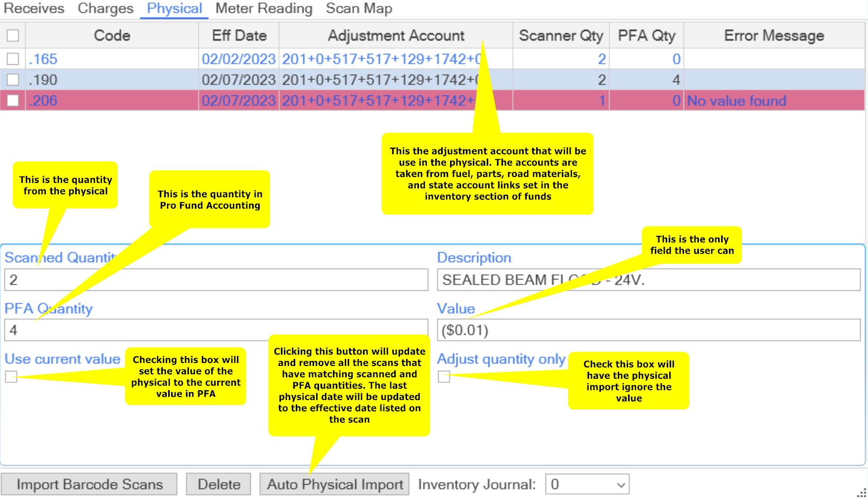The width and height of the screenshot is (868, 498).
Task: Select the code cell .190
Action: 112,80
